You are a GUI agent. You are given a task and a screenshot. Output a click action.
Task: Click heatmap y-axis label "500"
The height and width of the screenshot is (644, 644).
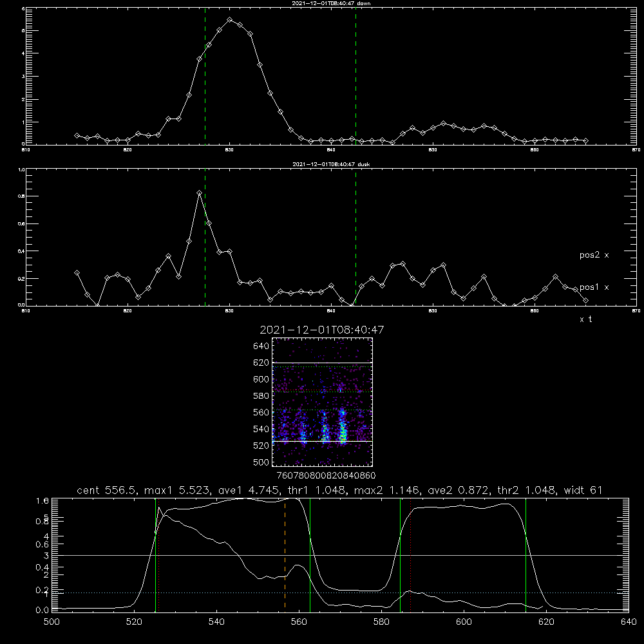[261, 462]
